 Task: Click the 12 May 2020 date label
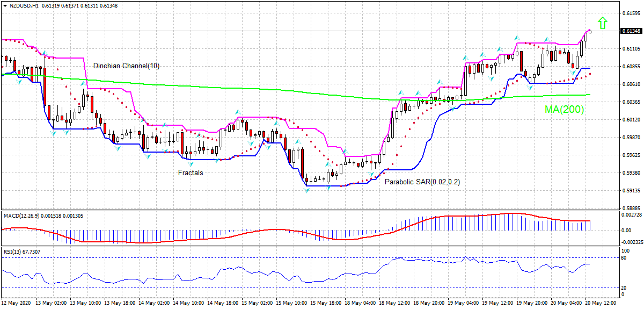pyautogui.click(x=16, y=303)
